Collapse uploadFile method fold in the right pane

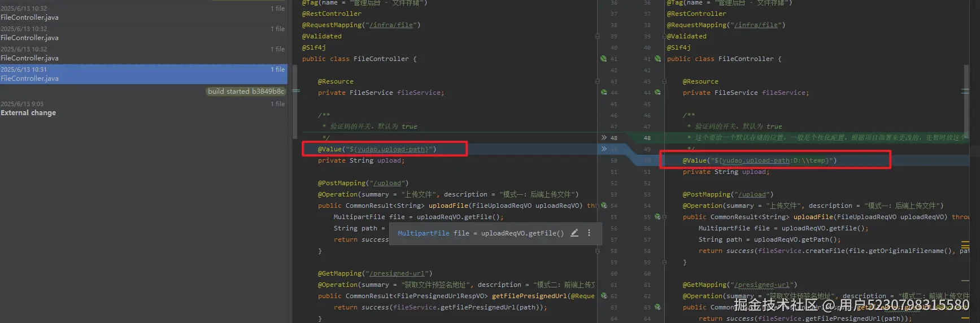pyautogui.click(x=664, y=217)
